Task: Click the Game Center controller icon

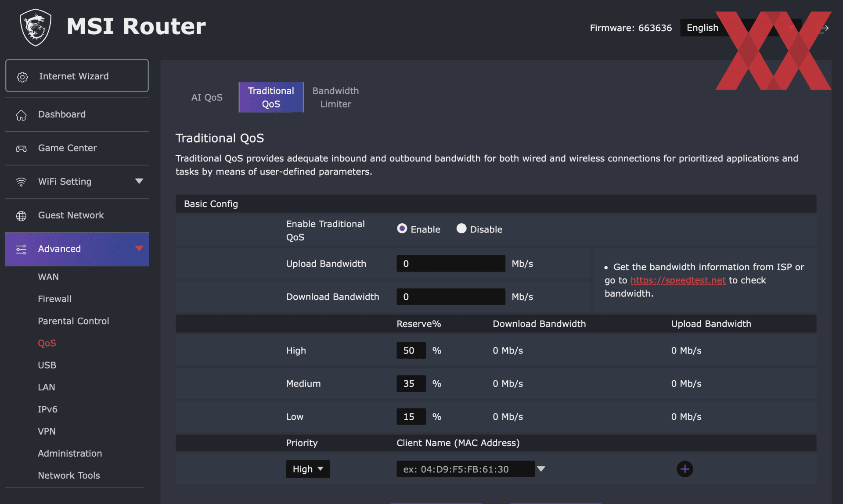Action: coord(21,149)
